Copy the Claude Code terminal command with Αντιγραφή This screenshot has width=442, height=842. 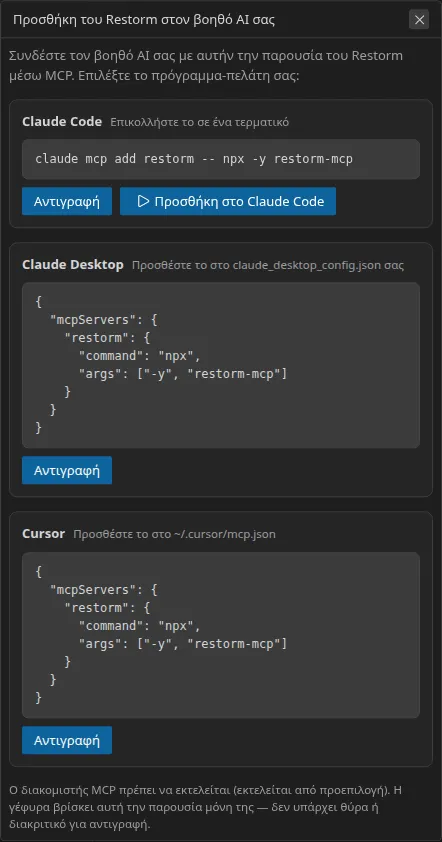67,201
